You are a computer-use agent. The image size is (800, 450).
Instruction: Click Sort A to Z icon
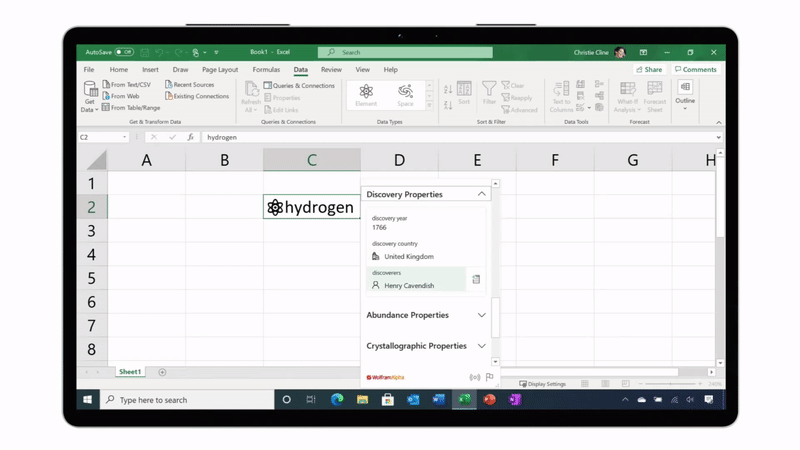pyautogui.click(x=448, y=89)
